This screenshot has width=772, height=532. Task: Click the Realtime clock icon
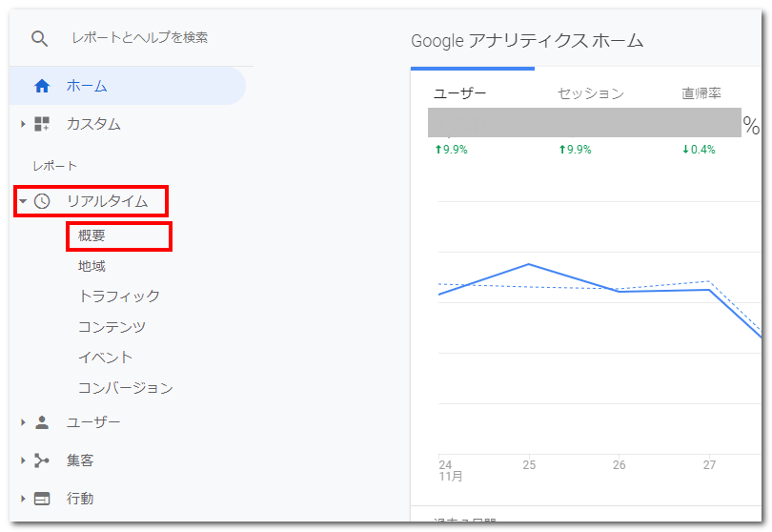(x=41, y=201)
